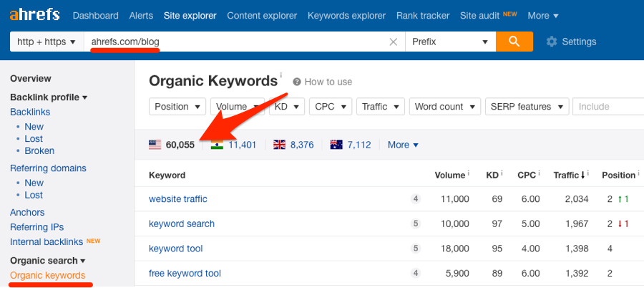The image size is (644, 288).
Task: Open Referring domains in sidebar
Action: coord(48,168)
